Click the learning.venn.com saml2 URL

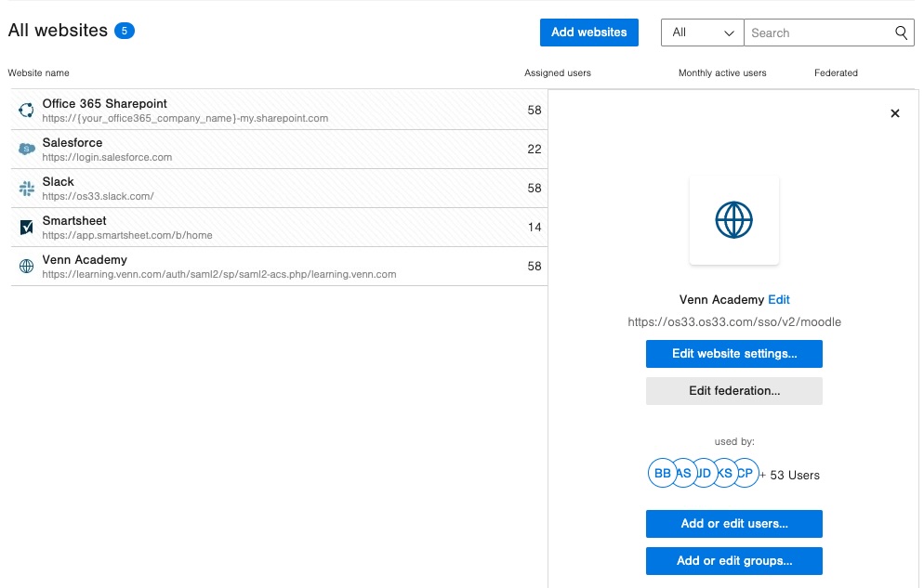pyautogui.click(x=218, y=274)
